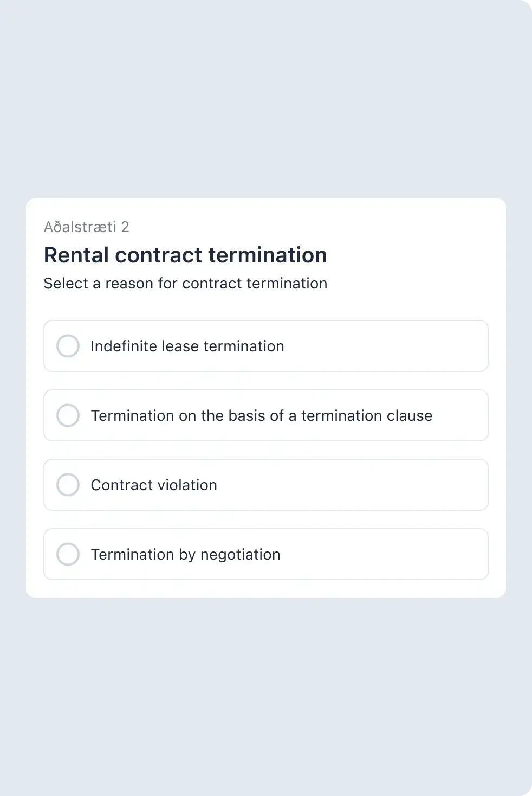This screenshot has height=796, width=532.
Task: Click the word "Rental" in the heading
Action: pyautogui.click(x=76, y=255)
